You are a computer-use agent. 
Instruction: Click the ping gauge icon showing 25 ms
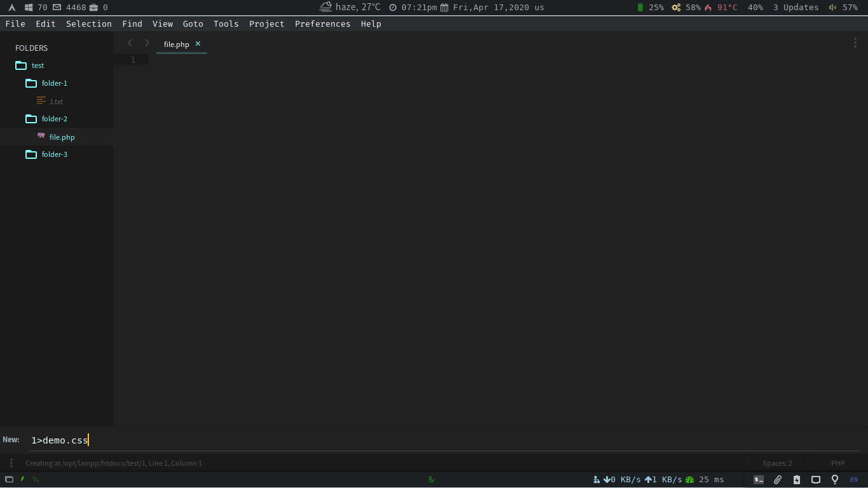(x=689, y=480)
